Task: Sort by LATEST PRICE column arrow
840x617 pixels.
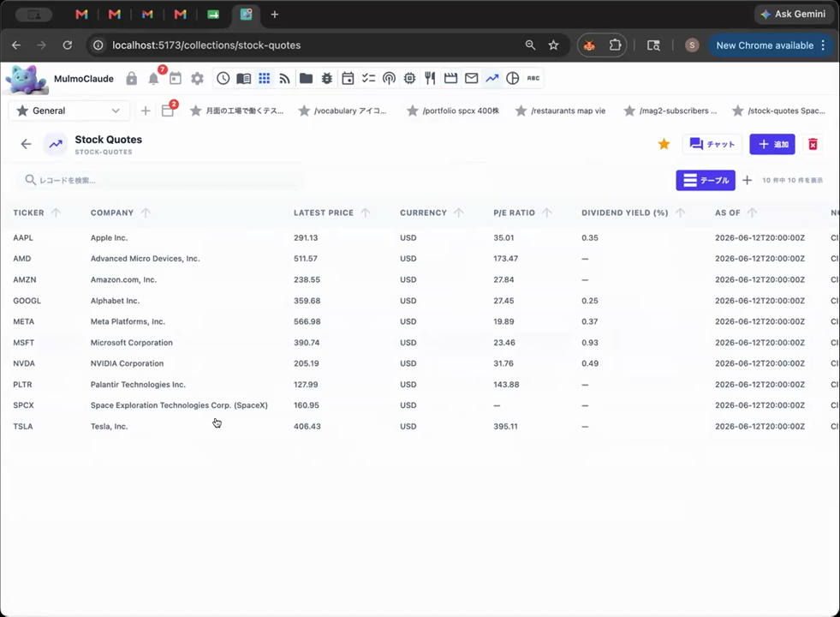Action: (366, 213)
